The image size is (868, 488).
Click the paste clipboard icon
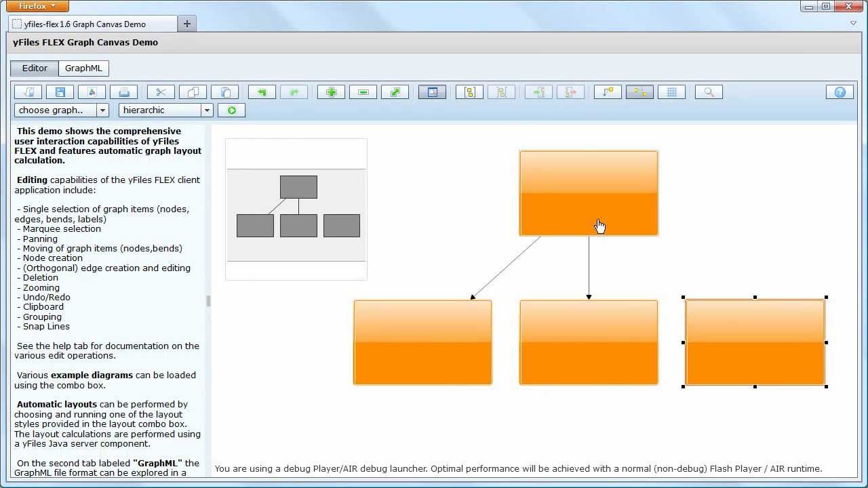[x=224, y=92]
